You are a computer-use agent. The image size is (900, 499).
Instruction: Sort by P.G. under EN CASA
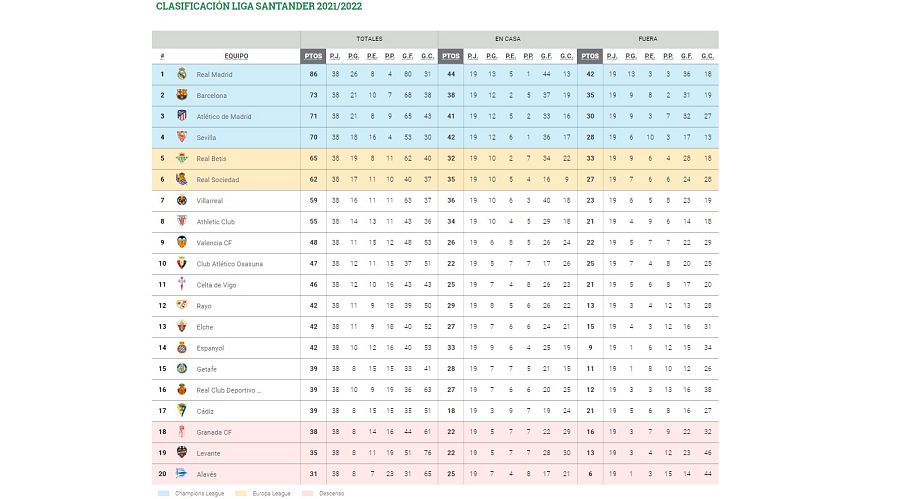(492, 56)
